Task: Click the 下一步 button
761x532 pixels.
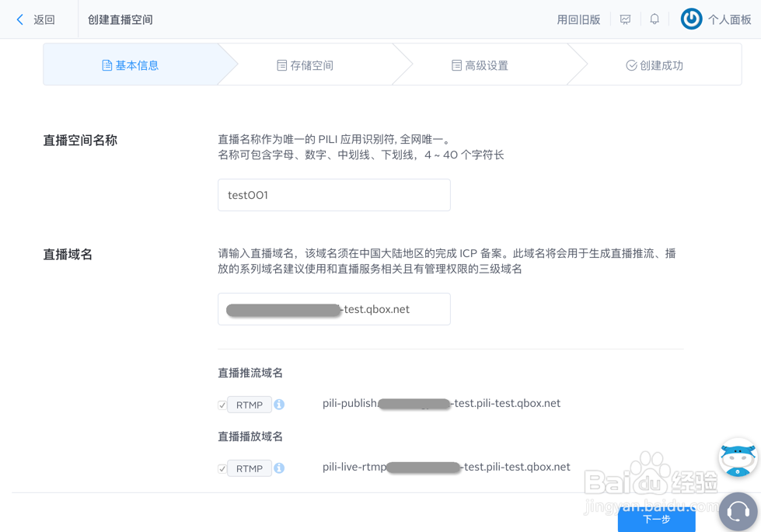Action: 657,520
